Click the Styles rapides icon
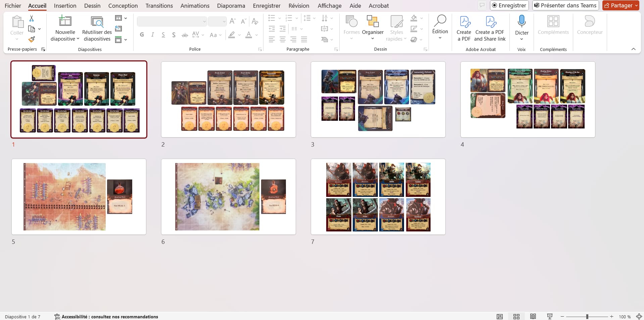The image size is (644, 320). point(396,21)
